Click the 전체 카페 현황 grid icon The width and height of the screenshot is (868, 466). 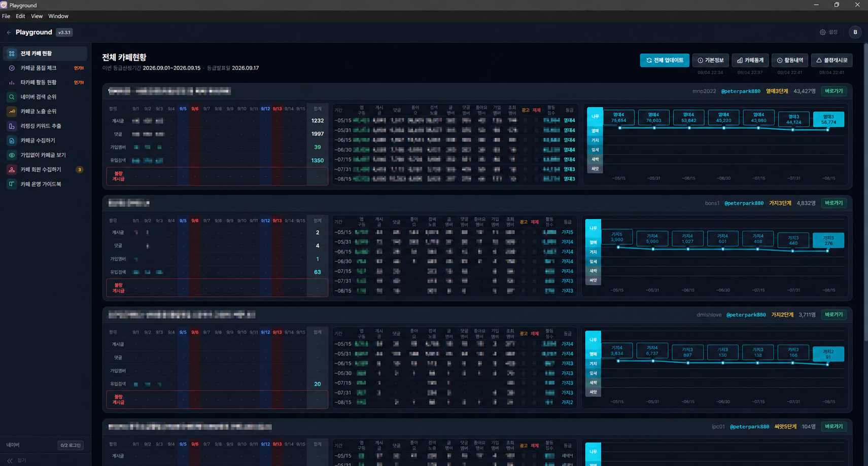tap(12, 53)
